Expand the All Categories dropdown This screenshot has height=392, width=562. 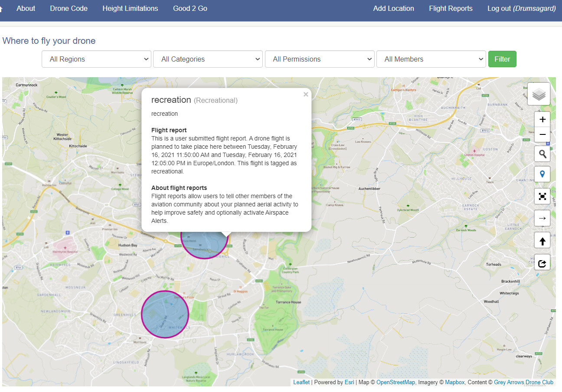click(208, 59)
